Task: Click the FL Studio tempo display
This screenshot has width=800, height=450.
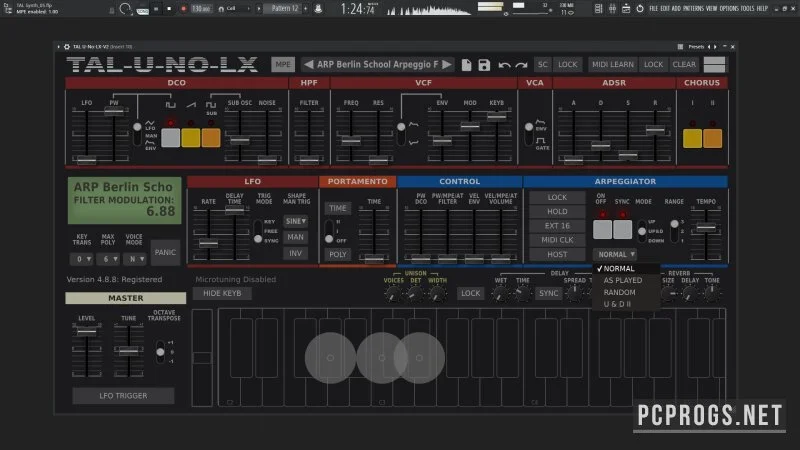Action: (x=201, y=9)
